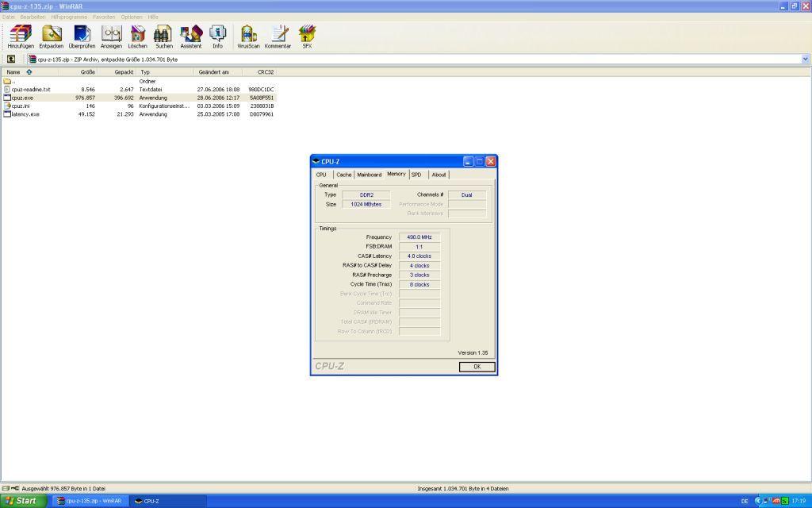Show archive Info via the toolbar icon
Viewport: 812px width, 508px height.
point(217,33)
